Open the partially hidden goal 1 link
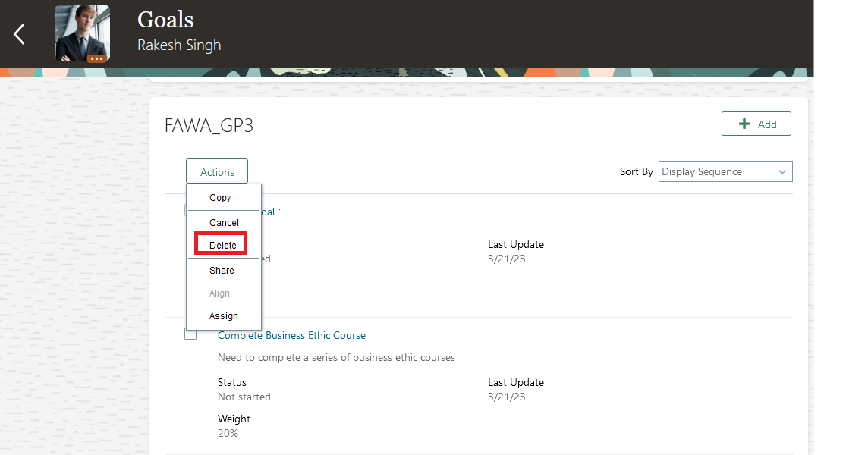Screen dimensions: 868x455 pyautogui.click(x=272, y=212)
